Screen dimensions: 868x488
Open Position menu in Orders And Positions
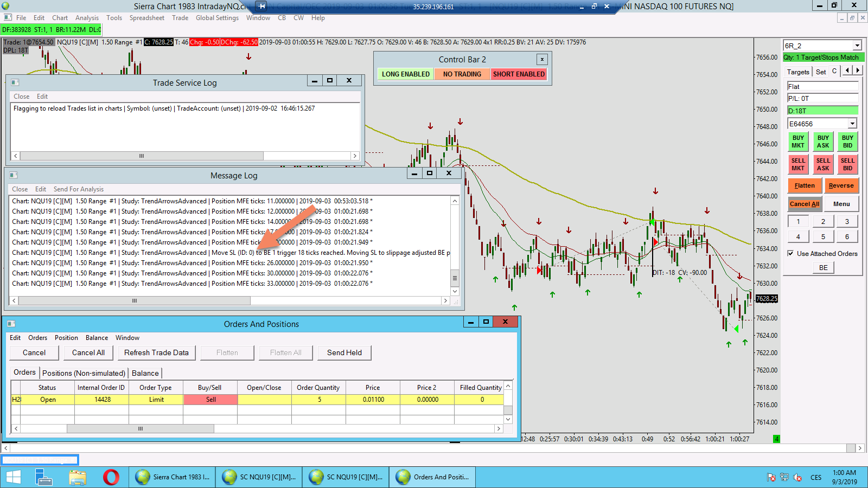[66, 338]
